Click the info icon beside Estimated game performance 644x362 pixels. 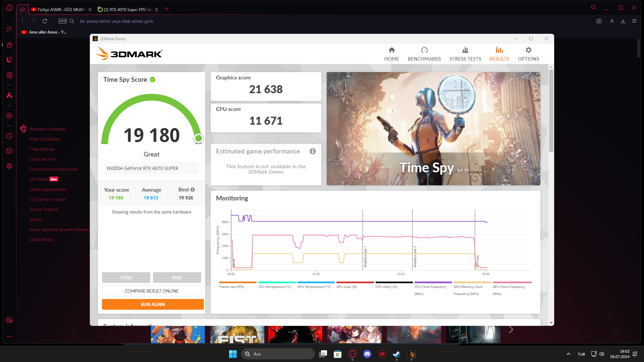click(313, 151)
